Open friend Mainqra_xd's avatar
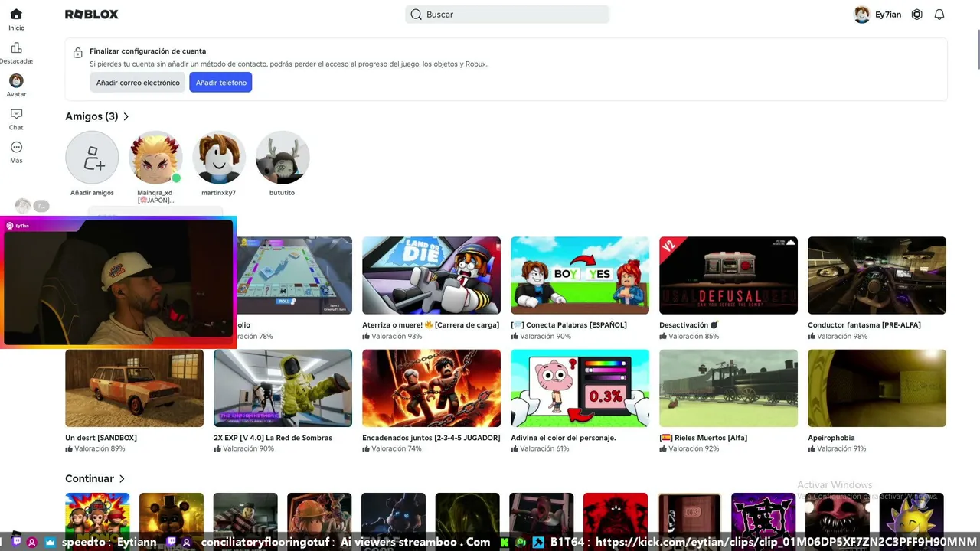Viewport: 980px width, 551px height. click(x=155, y=158)
